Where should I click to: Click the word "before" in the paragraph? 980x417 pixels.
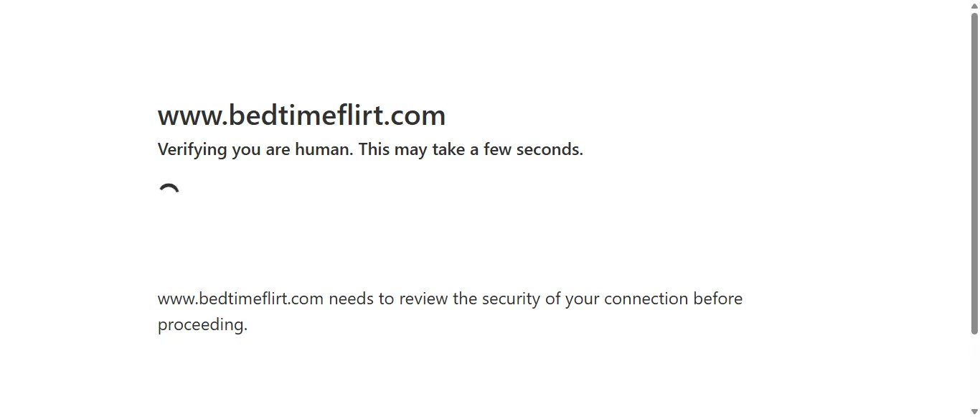(717, 299)
